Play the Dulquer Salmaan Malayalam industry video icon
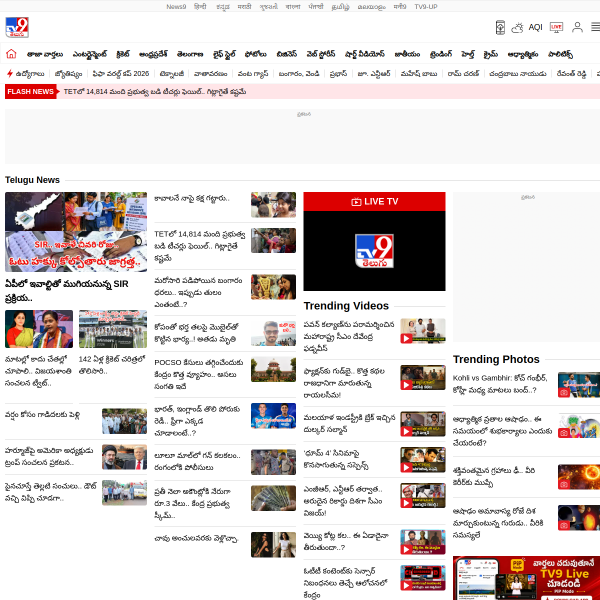Screen dimensions: 600x600 coord(406,432)
